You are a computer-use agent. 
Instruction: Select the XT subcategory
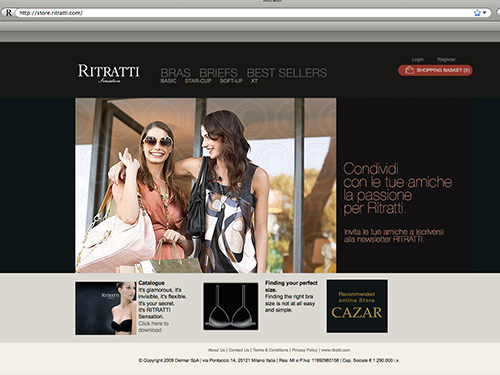click(254, 81)
